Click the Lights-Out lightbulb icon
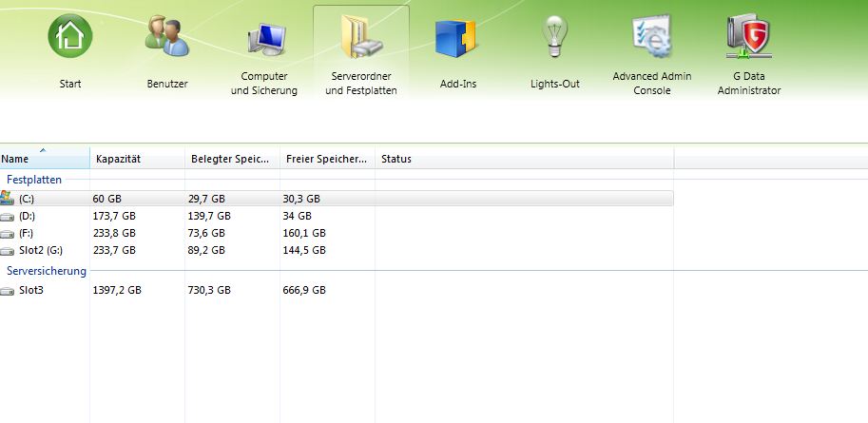 556,38
